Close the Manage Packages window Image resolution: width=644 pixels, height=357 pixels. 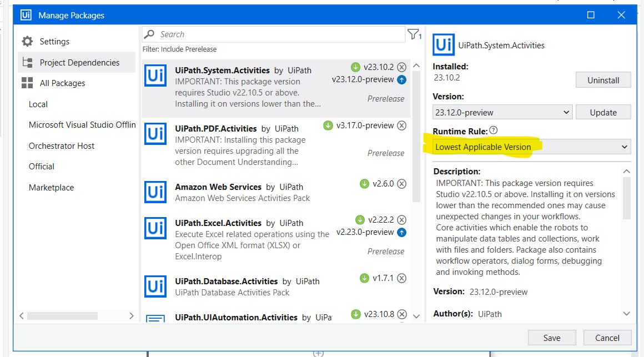click(621, 15)
